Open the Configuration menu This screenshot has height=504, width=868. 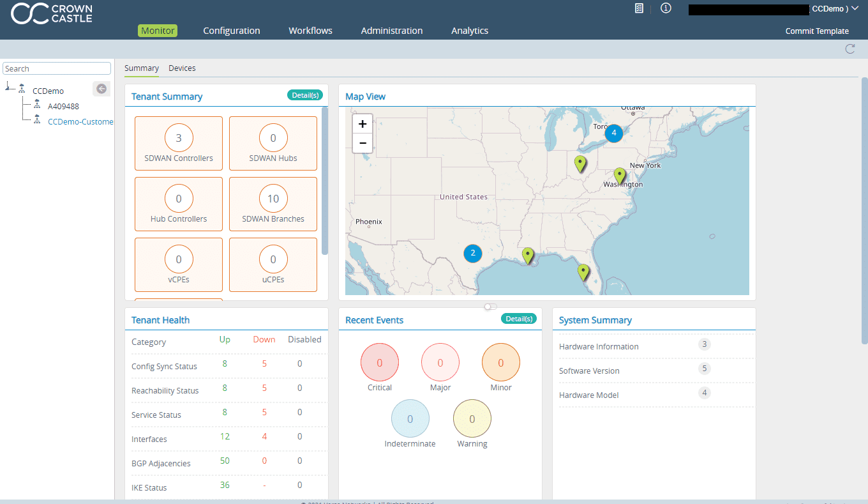click(231, 31)
